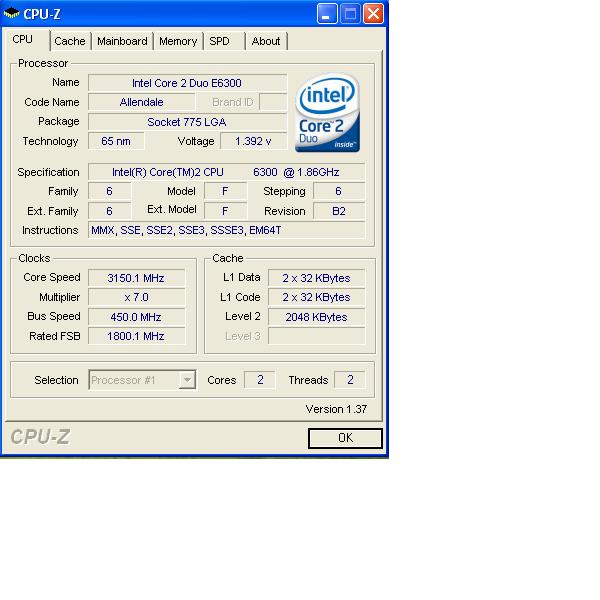This screenshot has height=600, width=600.
Task: Click the empty Level 3 cache field
Action: [x=316, y=336]
